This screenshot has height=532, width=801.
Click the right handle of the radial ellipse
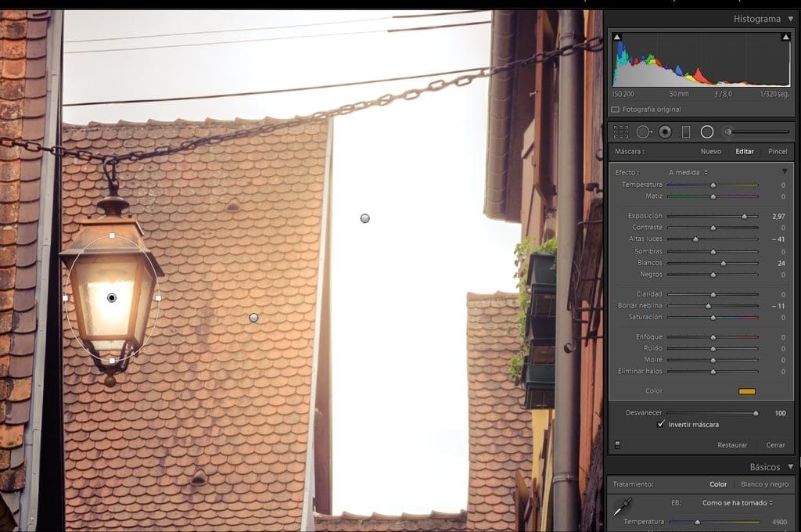[x=158, y=298]
